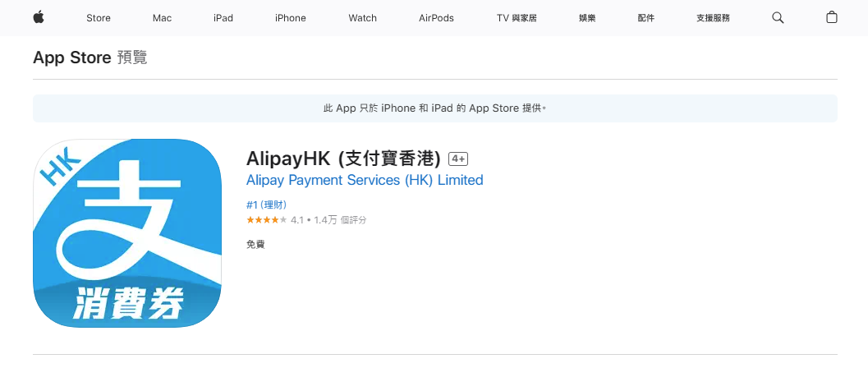Click the orange star rating icons
The width and height of the screenshot is (868, 368).
pos(266,220)
